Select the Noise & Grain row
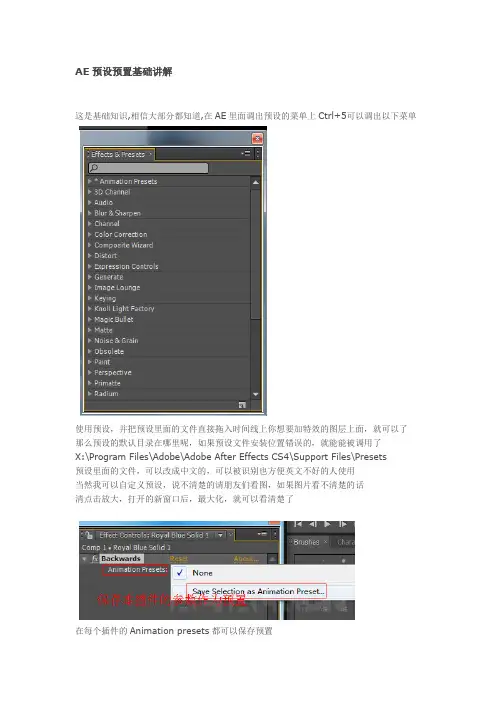The height and width of the screenshot is (702, 496). tap(168, 341)
